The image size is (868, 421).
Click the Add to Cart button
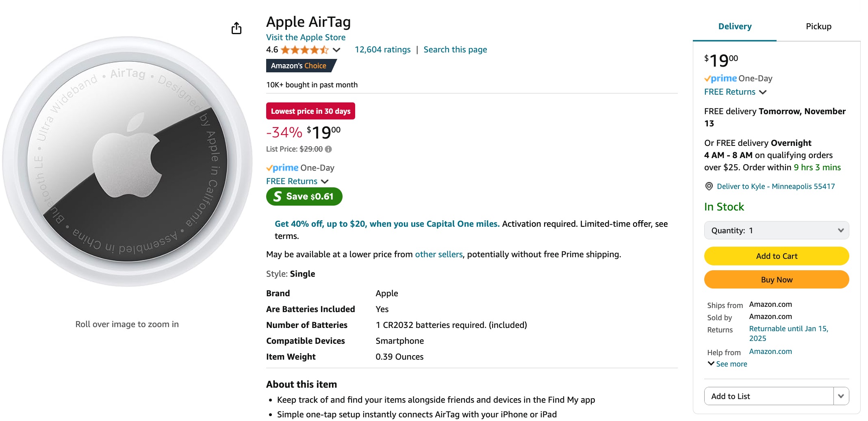click(x=776, y=256)
